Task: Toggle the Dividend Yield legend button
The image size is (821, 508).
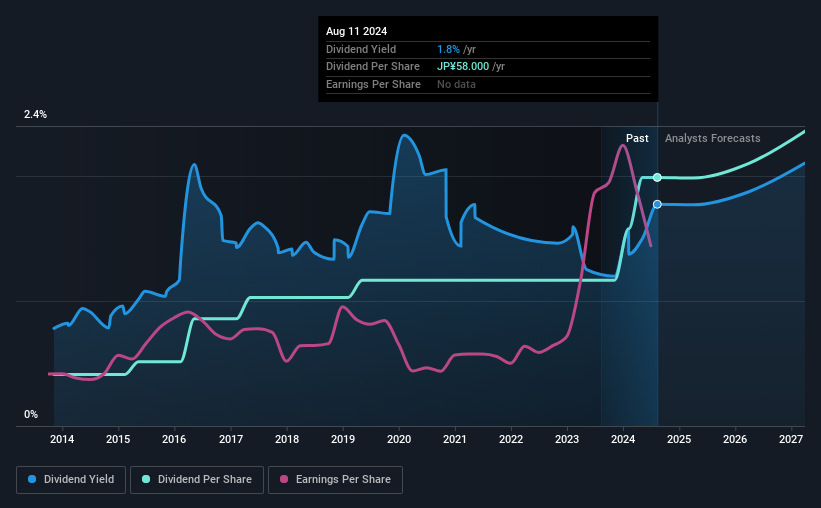Action: coord(71,480)
